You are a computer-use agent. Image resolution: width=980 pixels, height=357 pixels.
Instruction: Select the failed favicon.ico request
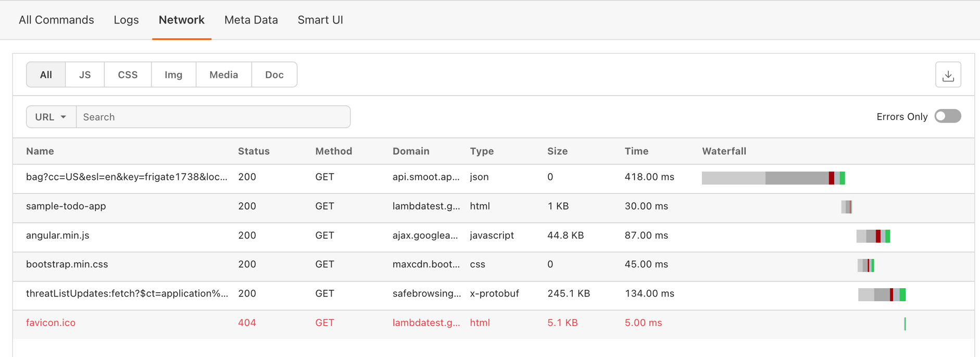tap(51, 323)
